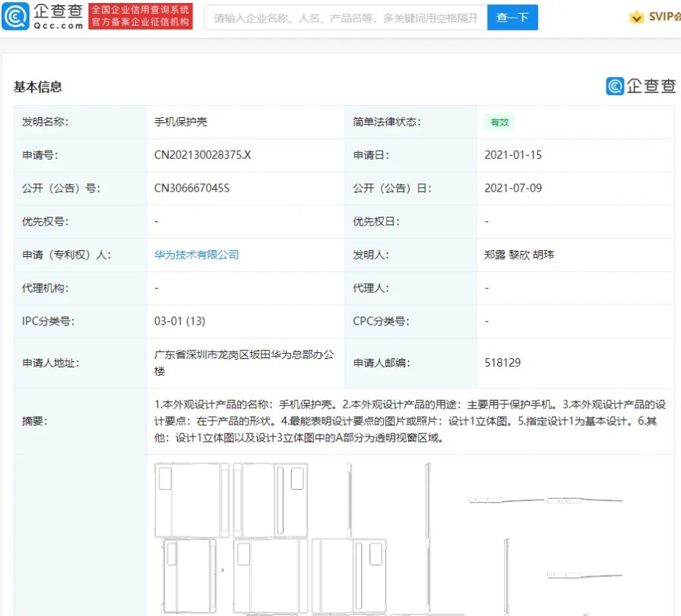
Task: Click the 申请号 label cell
Action: coord(81,155)
